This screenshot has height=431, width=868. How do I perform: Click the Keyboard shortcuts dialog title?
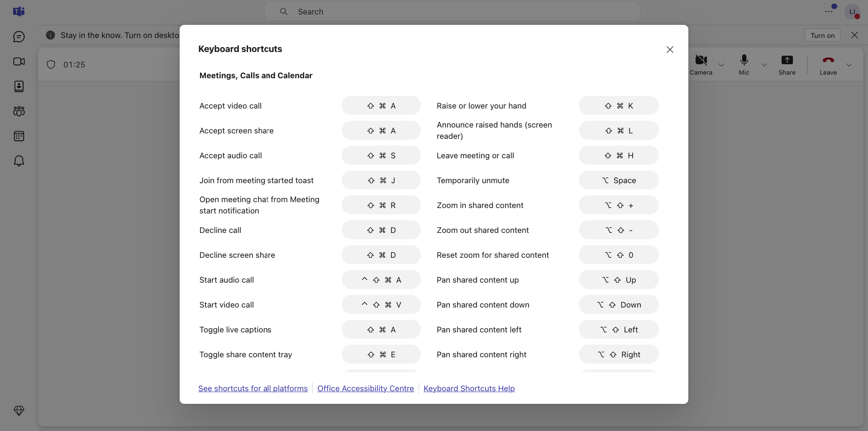pos(240,49)
